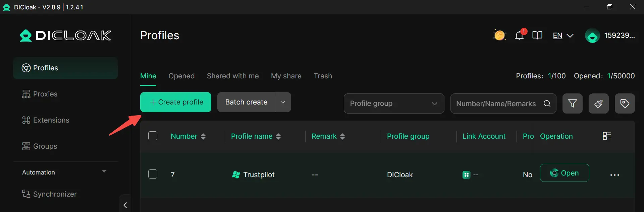
Task: Toggle the select-all checkbox in header
Action: pos(153,136)
